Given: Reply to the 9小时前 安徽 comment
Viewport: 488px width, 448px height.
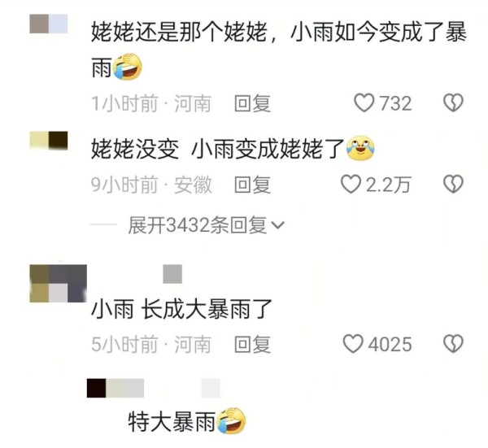Looking at the screenshot, I should pyautogui.click(x=252, y=185).
